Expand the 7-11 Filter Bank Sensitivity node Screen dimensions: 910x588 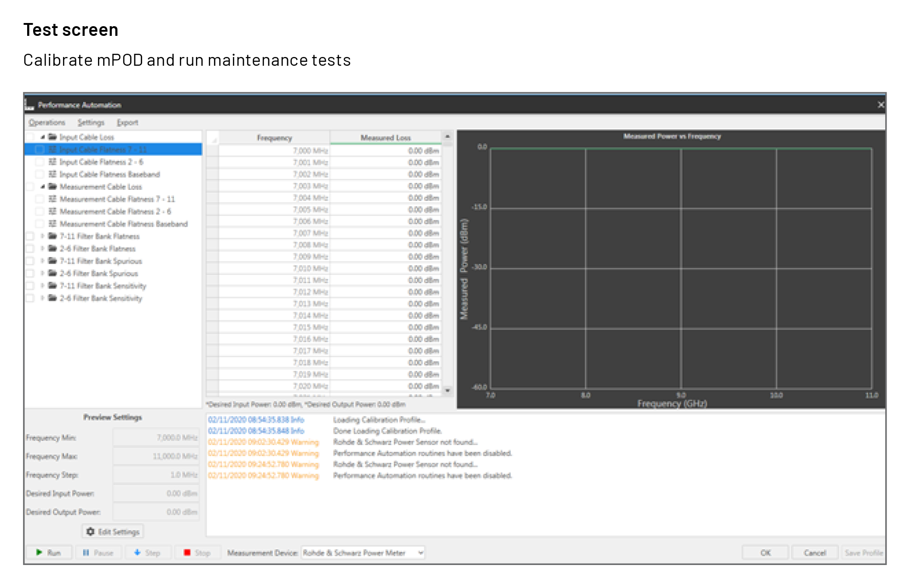pos(42,286)
